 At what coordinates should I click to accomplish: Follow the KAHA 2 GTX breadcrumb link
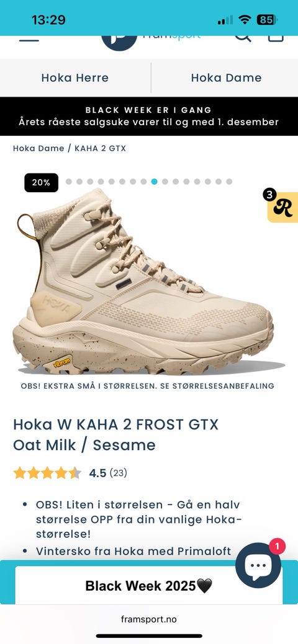(x=100, y=148)
